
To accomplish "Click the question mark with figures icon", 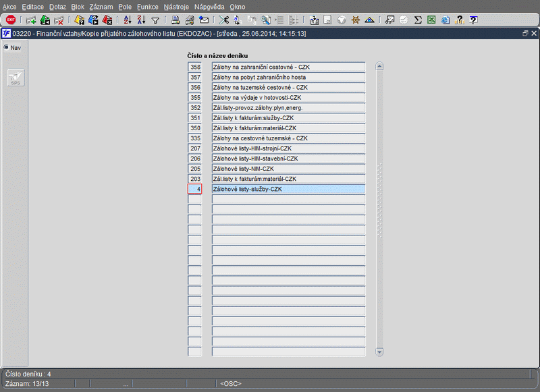I will tap(460, 20).
